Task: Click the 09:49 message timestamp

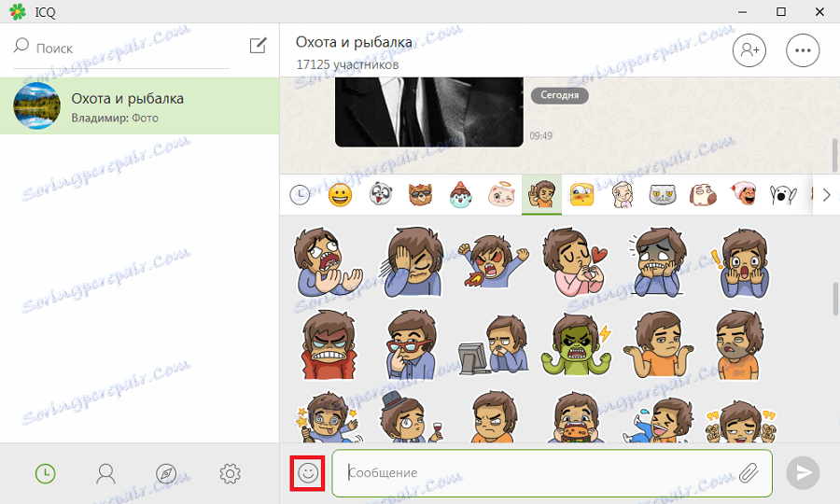Action: 541,136
